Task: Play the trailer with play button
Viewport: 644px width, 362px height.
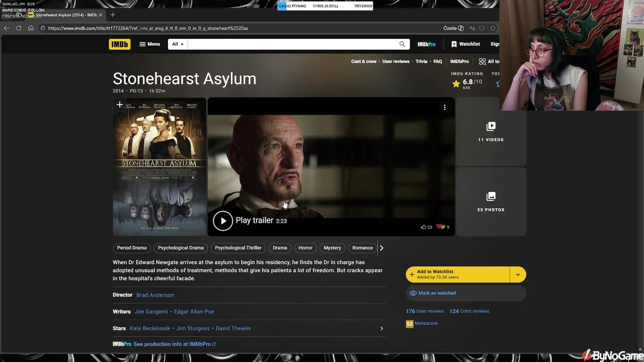Action: (x=223, y=221)
